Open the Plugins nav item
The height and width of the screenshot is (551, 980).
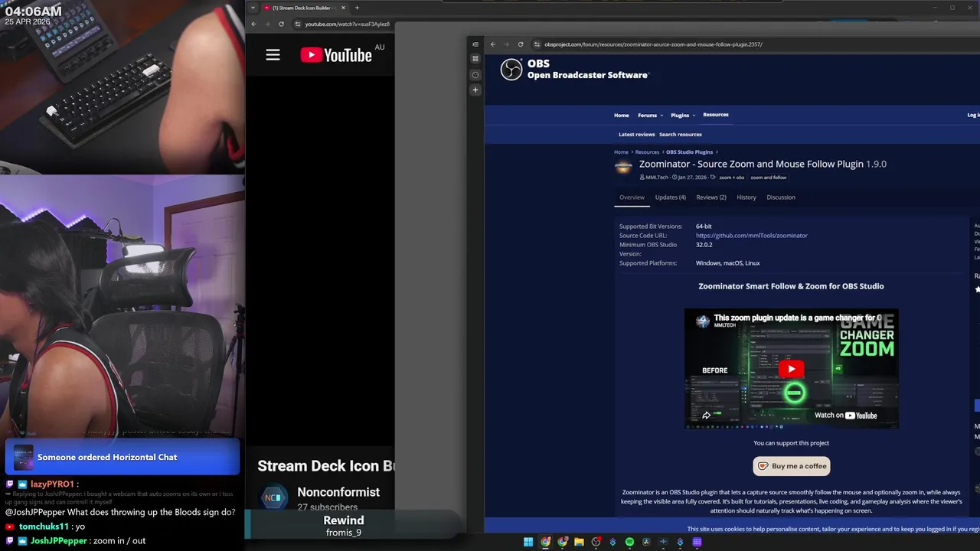(x=680, y=116)
